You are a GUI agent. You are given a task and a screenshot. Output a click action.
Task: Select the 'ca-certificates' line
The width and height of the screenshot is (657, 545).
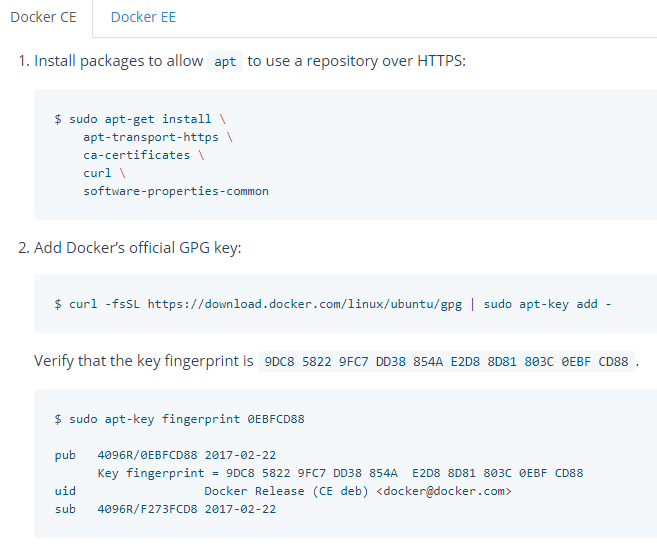point(144,155)
